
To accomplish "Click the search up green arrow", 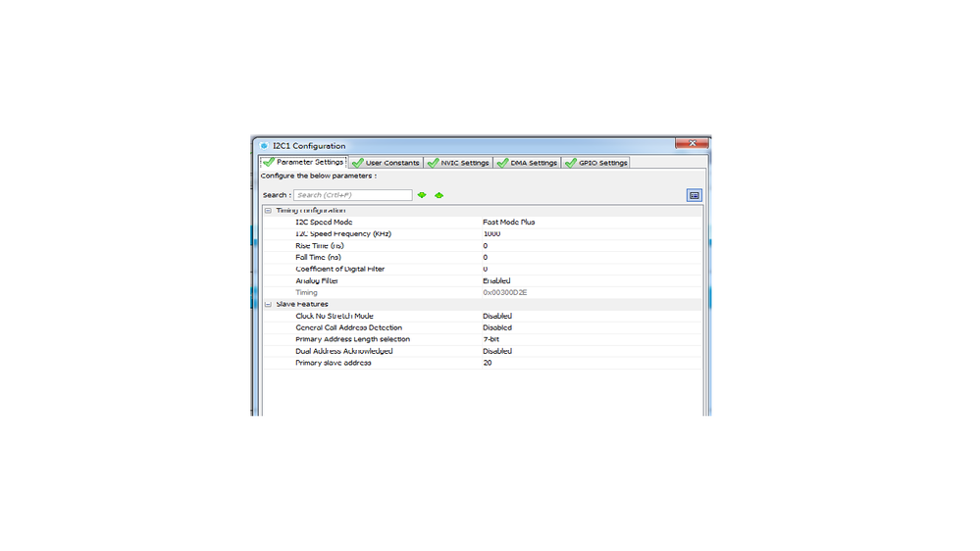I will [x=438, y=195].
